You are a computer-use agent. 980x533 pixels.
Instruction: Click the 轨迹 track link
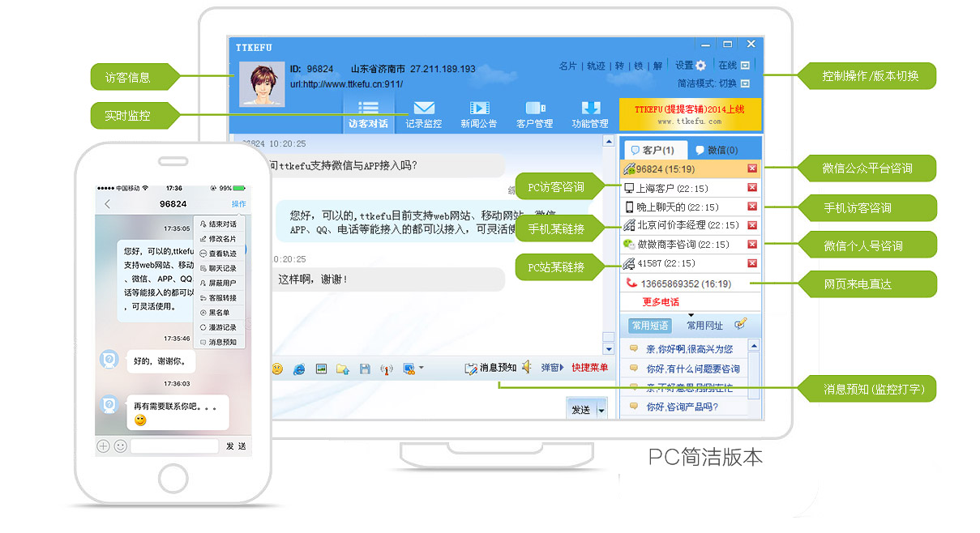click(x=596, y=66)
